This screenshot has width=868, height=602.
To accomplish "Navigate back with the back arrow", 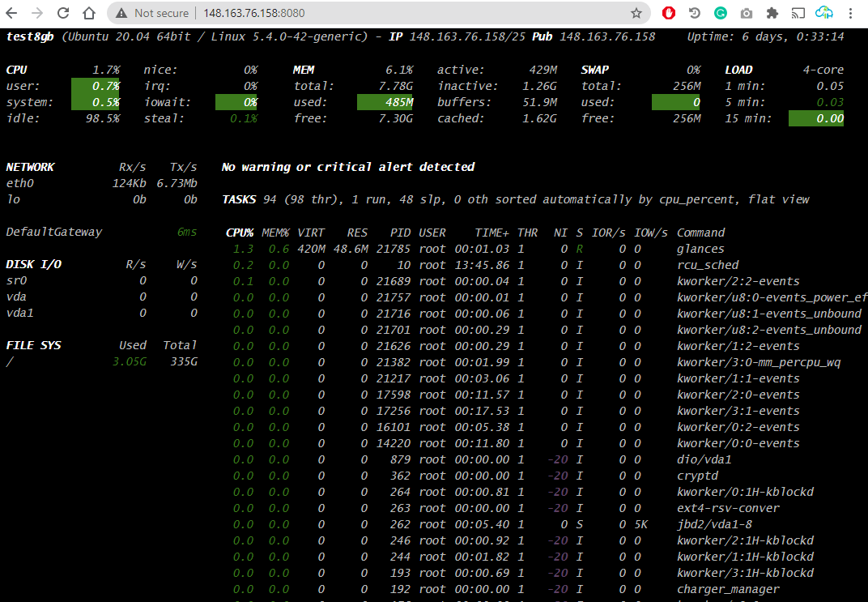I will point(14,13).
